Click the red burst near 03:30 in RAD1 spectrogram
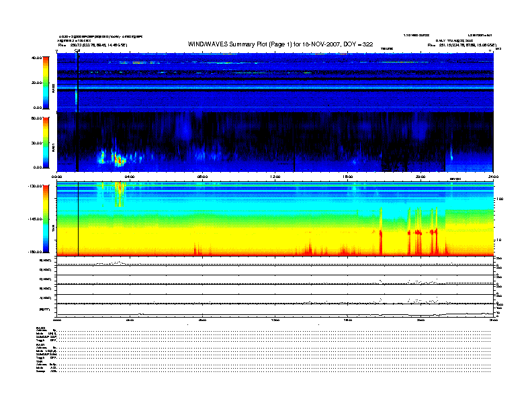Viewport: 532px width, 411px height. click(x=118, y=159)
